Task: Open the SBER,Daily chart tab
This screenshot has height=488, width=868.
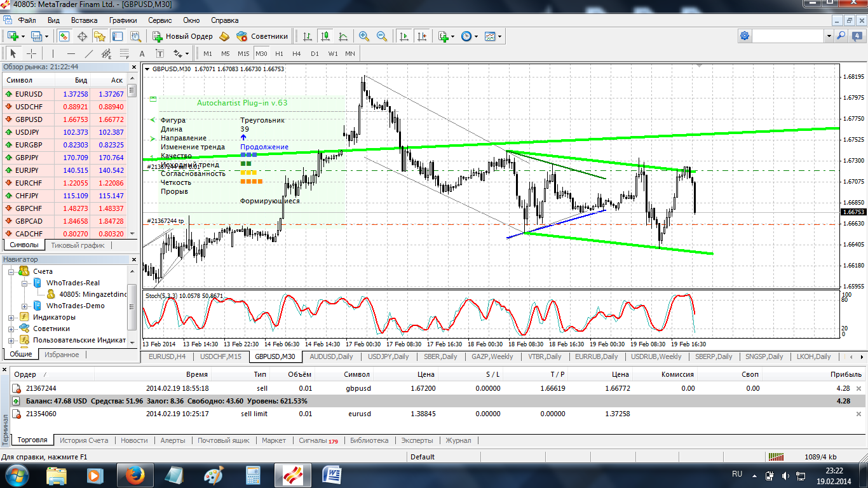Action: pos(440,356)
